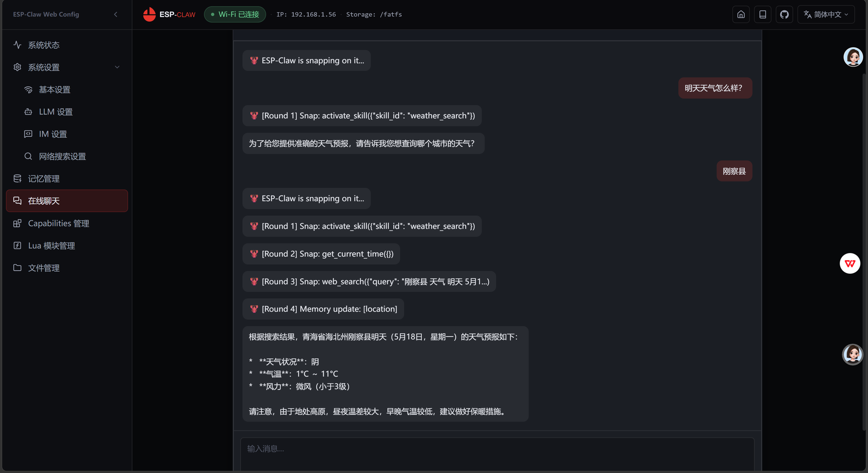Click the Wi-Fi 已连接 status badge

click(235, 14)
